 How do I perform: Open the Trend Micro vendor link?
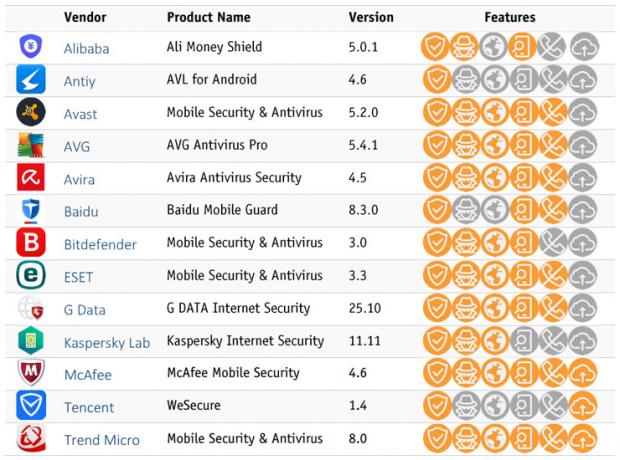[101, 440]
